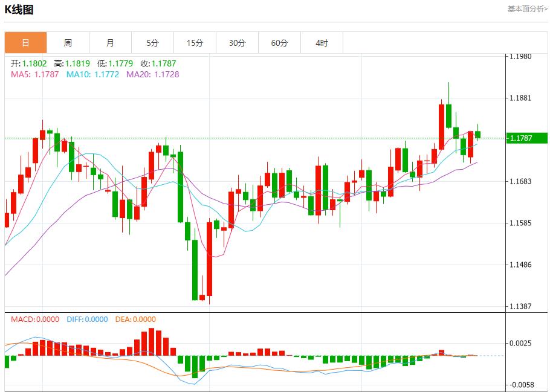Select the 15分 fifteen-minute interval
Screen dimensions: 550x392
click(x=194, y=42)
